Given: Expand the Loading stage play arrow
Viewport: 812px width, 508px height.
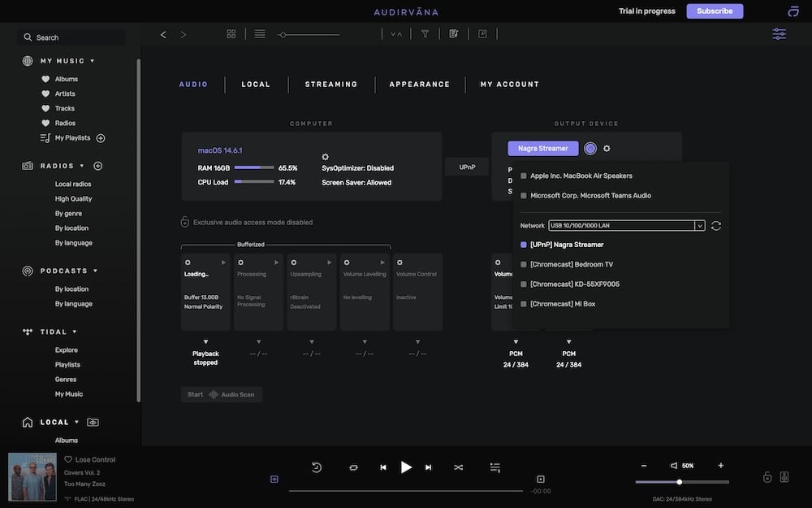Looking at the screenshot, I should (x=224, y=263).
